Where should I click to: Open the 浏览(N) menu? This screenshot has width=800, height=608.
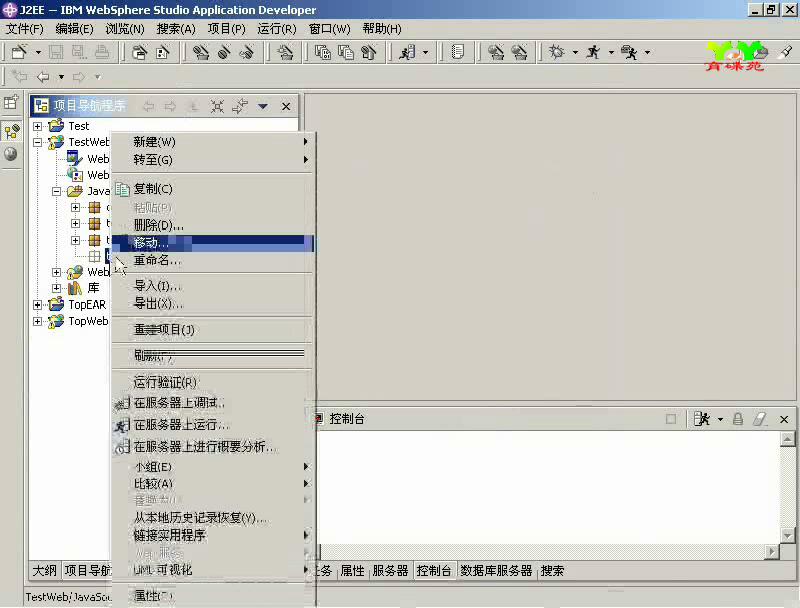[125, 29]
